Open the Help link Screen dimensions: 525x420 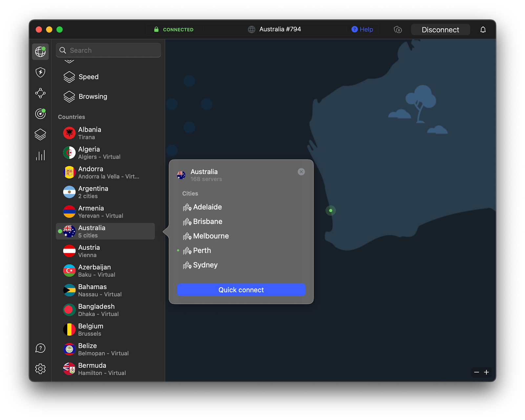[x=362, y=30]
